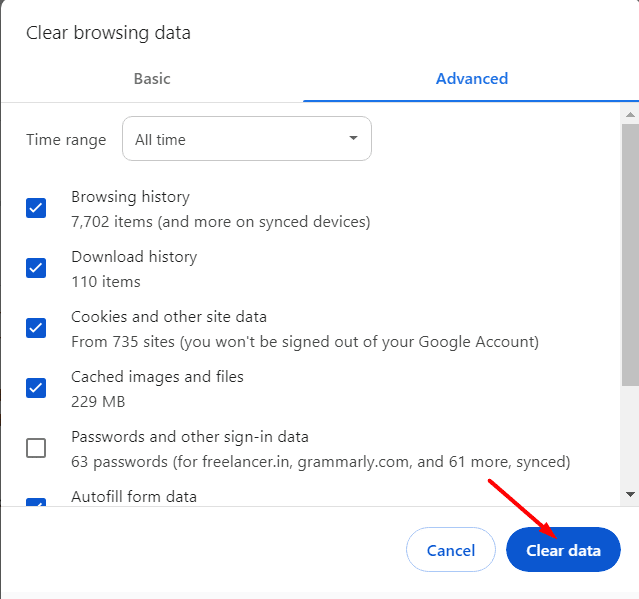This screenshot has width=639, height=599.
Task: Open the Time range dropdown
Action: [x=247, y=139]
